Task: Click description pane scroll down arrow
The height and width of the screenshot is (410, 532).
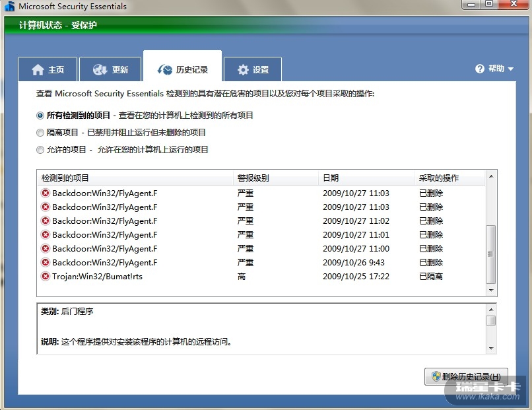Action: pos(490,348)
